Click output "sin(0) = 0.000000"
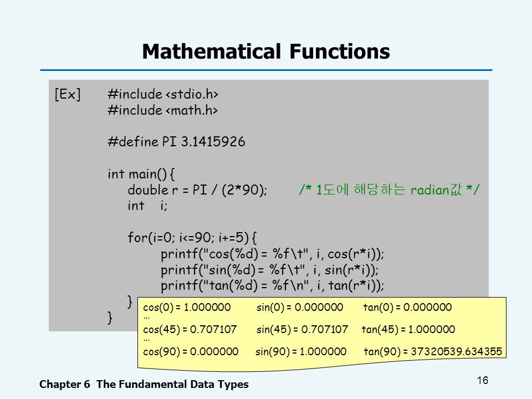 tap(300, 308)
